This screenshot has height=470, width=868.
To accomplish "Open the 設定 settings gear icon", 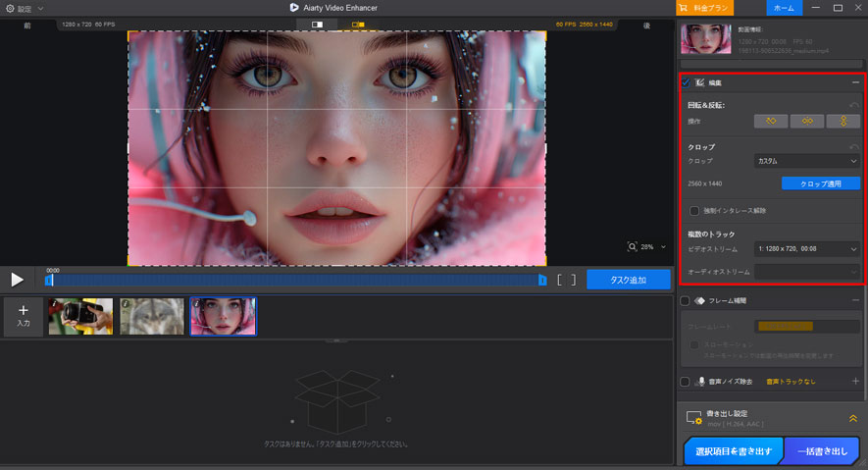I will (x=10, y=8).
